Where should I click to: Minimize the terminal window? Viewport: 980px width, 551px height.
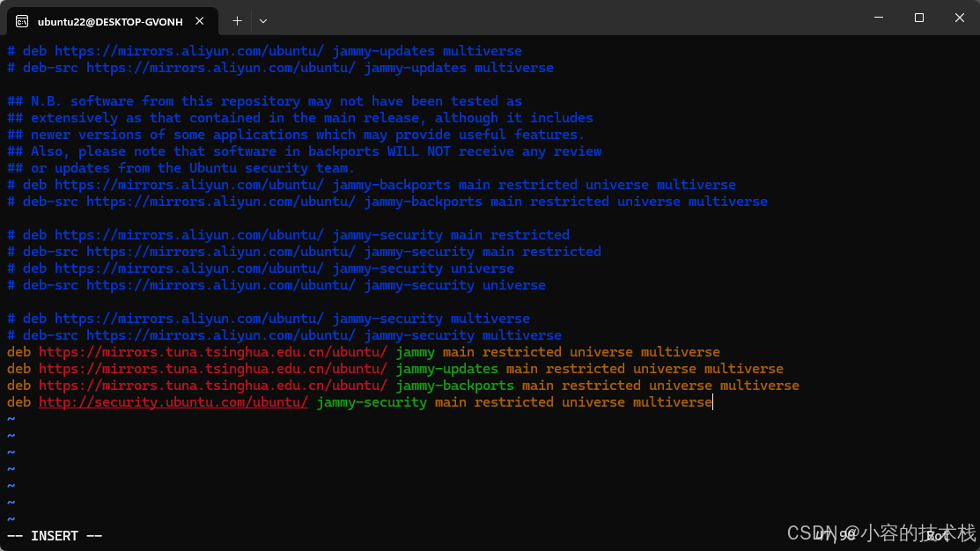pyautogui.click(x=879, y=18)
